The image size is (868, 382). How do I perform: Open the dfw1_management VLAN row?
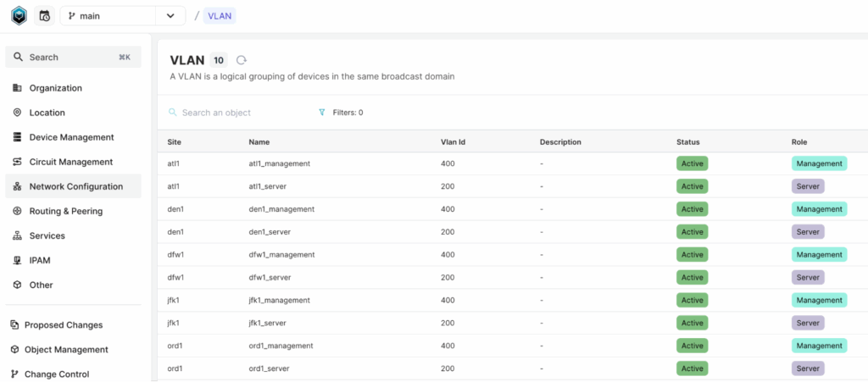[513, 254]
